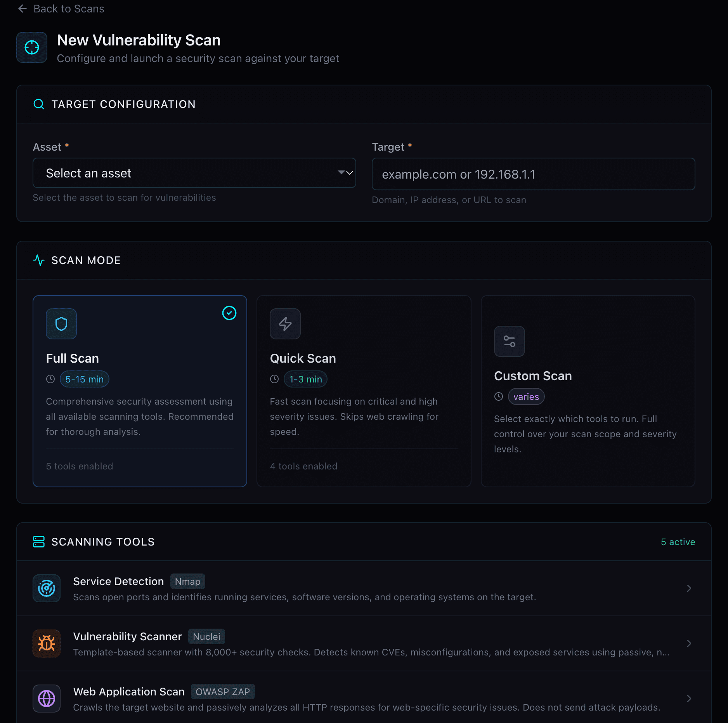
Task: Select the Custom Scan mode card
Action: 588,391
